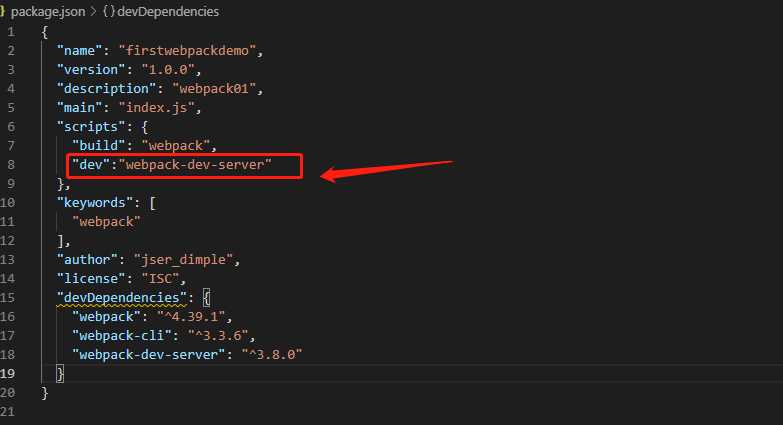783x425 pixels.
Task: Click the "webpack-dev-server" script value on line 8
Action: tap(195, 164)
